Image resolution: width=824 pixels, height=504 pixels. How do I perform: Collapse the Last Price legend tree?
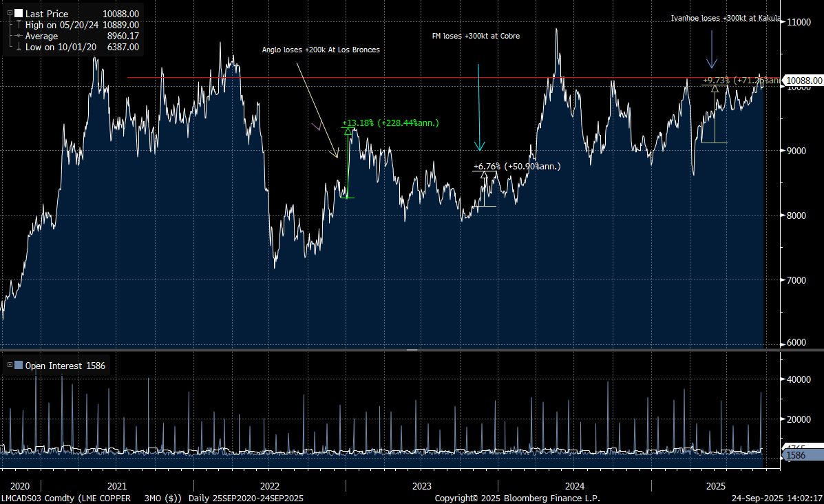coord(10,14)
